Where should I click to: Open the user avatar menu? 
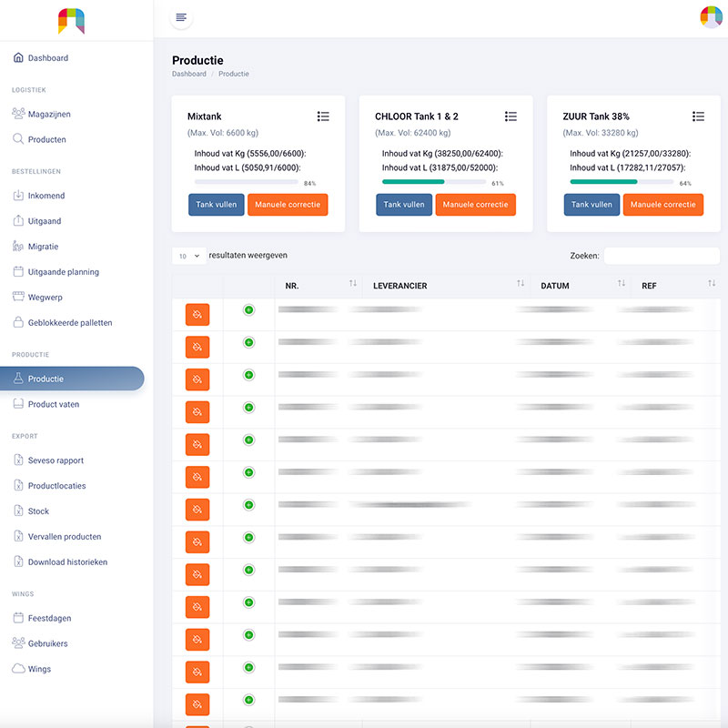click(x=711, y=17)
